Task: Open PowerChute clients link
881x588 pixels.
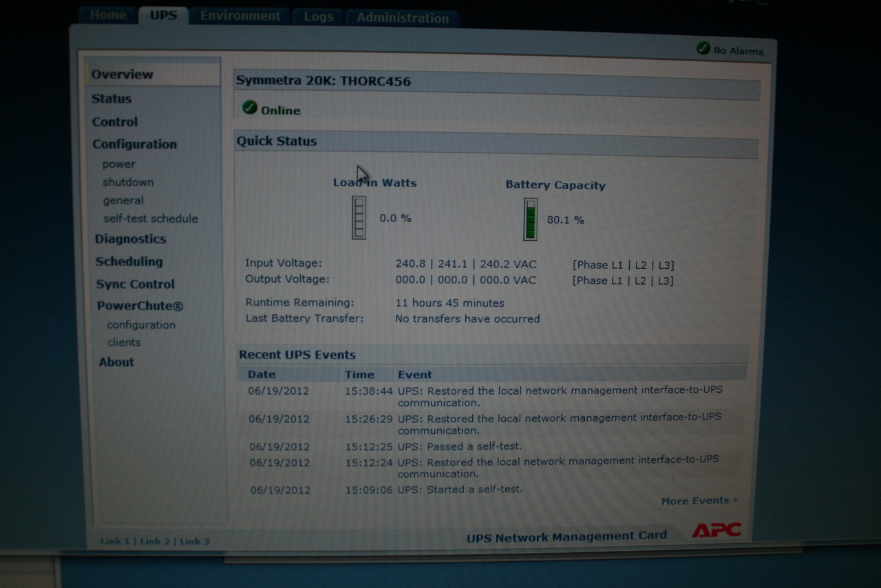Action: pos(124,342)
